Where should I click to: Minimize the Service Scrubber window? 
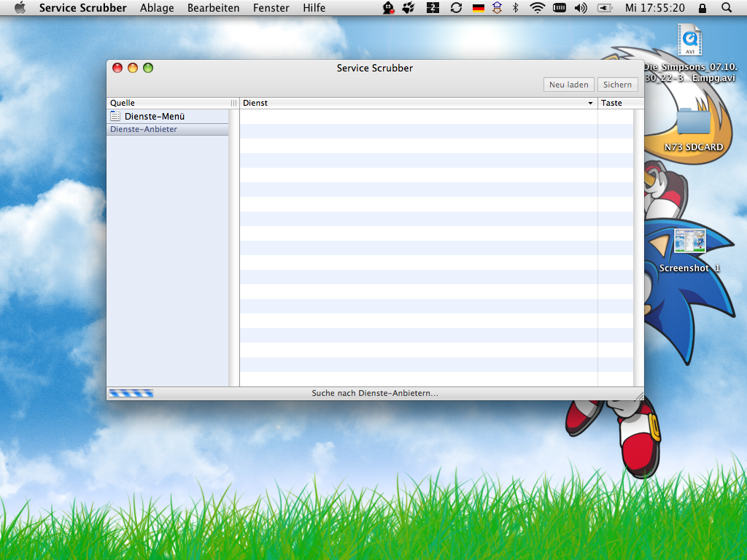coord(133,68)
